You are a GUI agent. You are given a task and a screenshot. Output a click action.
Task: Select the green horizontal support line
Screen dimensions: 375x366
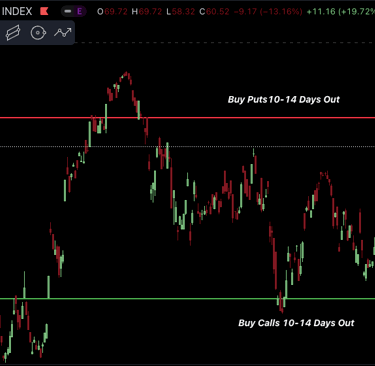click(x=187, y=298)
